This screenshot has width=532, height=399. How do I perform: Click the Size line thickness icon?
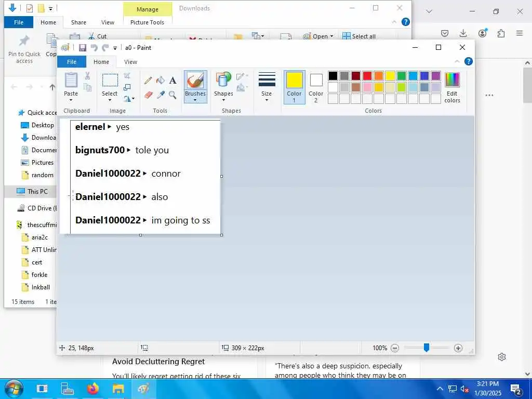tap(267, 79)
